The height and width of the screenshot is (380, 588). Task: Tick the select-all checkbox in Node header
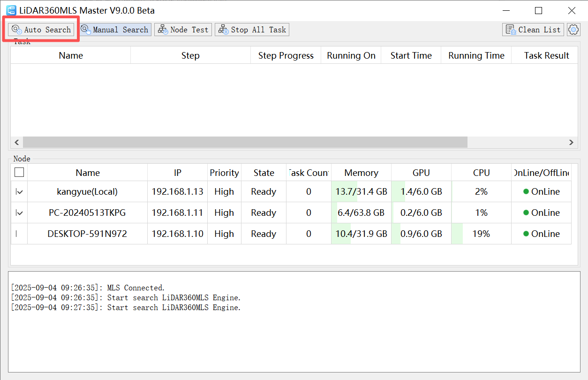click(19, 172)
